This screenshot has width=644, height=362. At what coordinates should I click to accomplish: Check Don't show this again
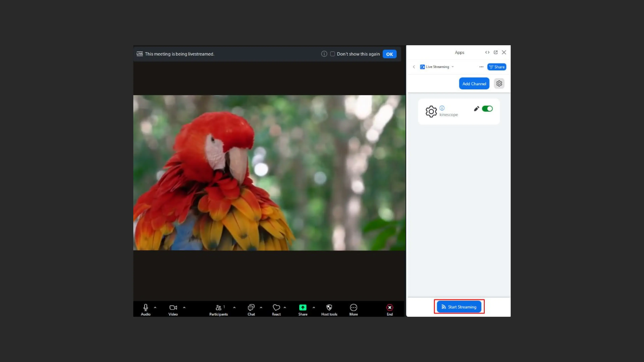333,54
